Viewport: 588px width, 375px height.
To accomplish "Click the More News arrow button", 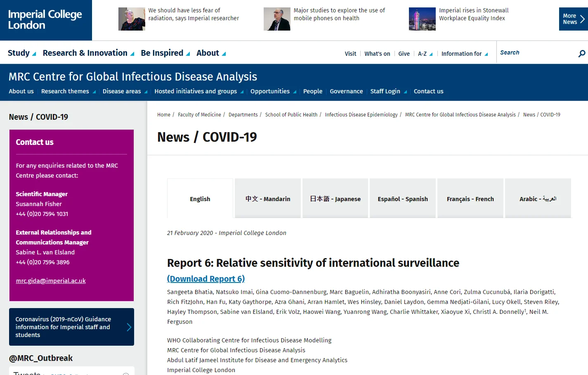I will point(573,19).
